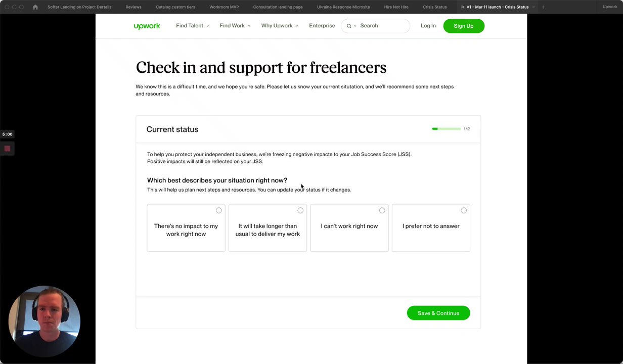Screen dimensions: 623x364
Task: Close the V1 - Mar 11 launch tab
Action: pos(533,7)
